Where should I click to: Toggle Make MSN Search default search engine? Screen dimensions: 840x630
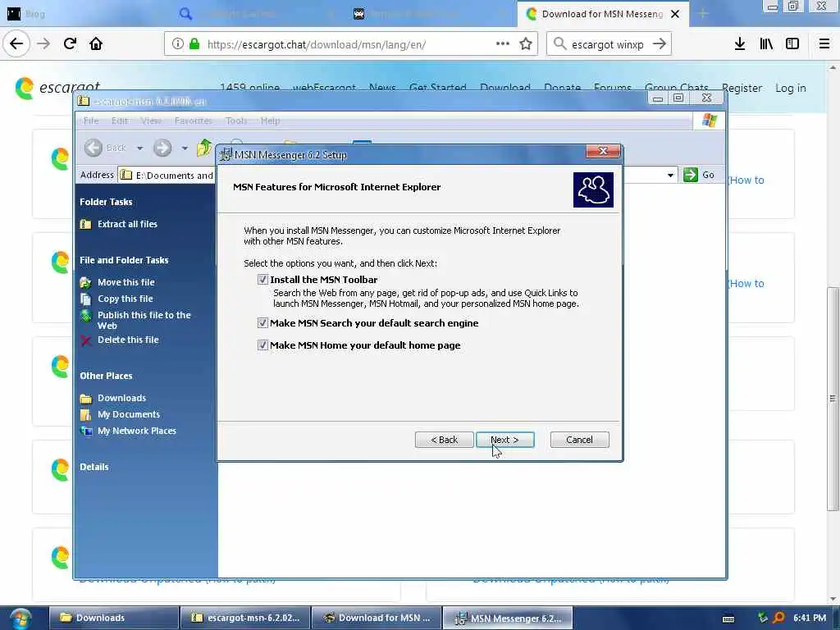tap(262, 323)
